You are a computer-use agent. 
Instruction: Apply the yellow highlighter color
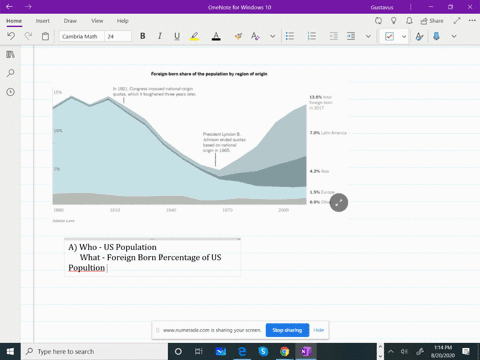(194, 36)
